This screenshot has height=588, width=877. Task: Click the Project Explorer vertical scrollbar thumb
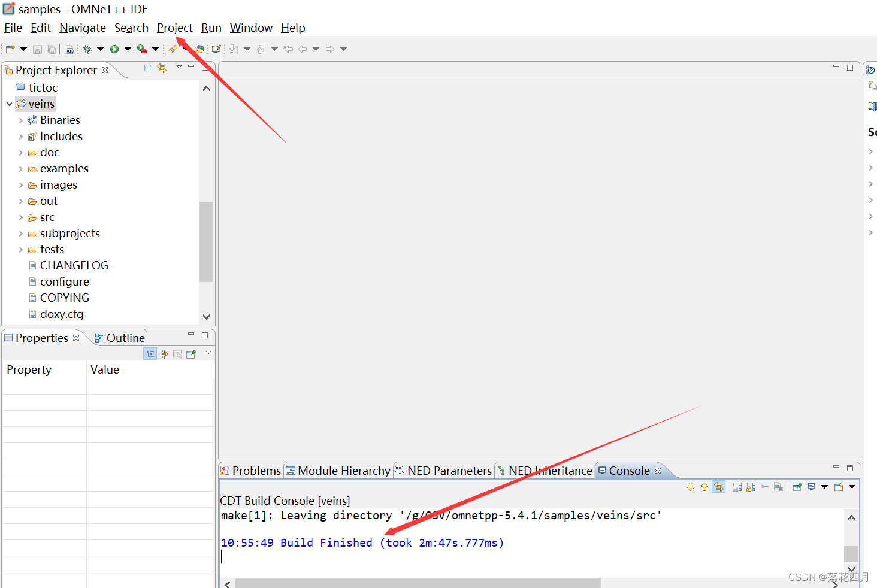206,241
